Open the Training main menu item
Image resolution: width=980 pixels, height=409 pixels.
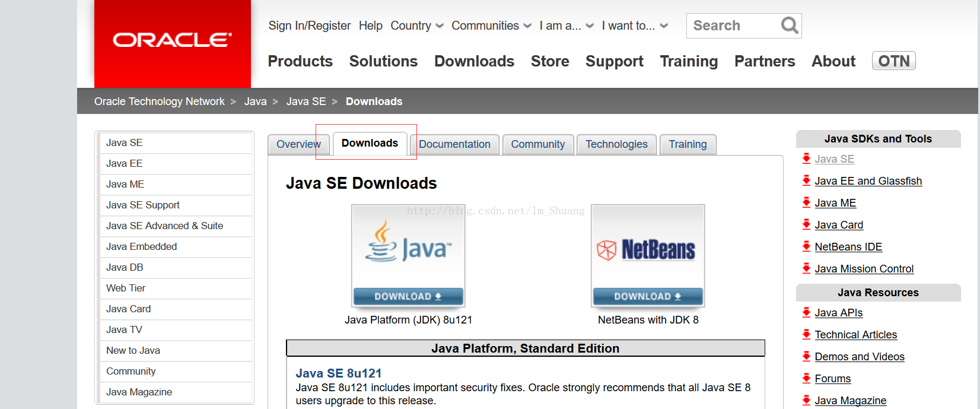(x=689, y=61)
